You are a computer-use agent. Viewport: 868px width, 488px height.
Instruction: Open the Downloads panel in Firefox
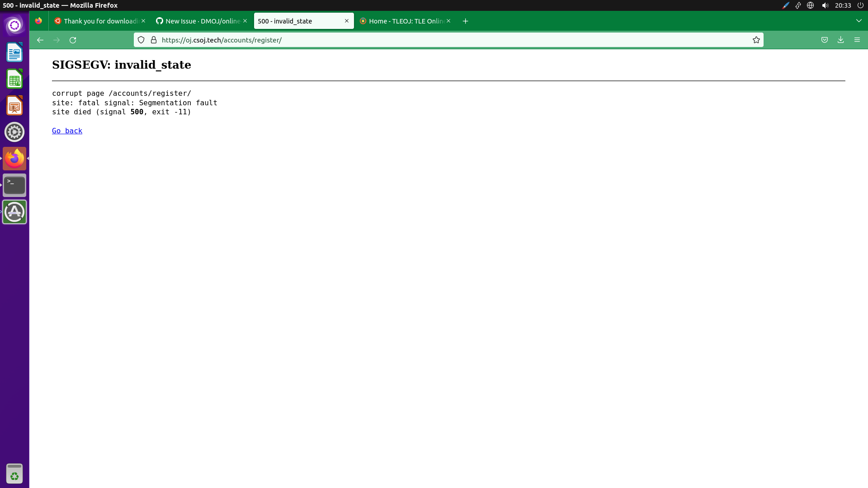[841, 40]
